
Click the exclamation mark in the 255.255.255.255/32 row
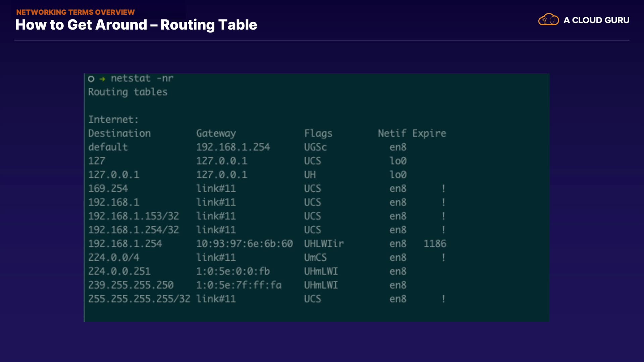tap(443, 299)
